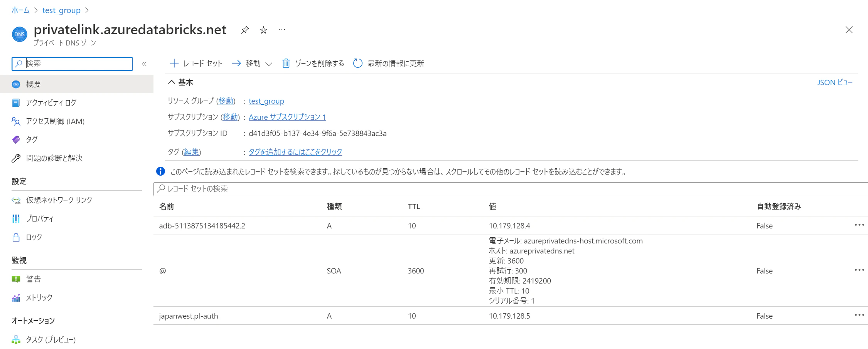Open more options for adb-5113875134185442.2 record
Image resolution: width=868 pixels, height=349 pixels.
[859, 225]
